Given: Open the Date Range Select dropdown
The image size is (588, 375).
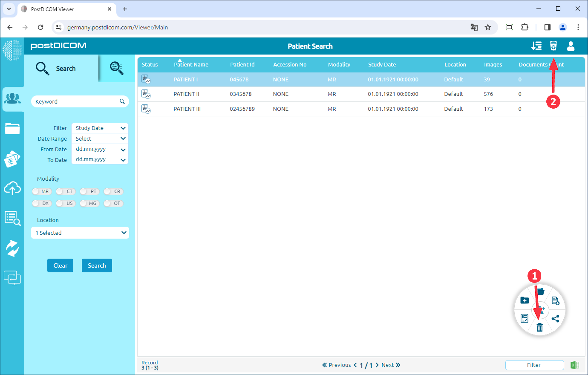Looking at the screenshot, I should click(100, 138).
